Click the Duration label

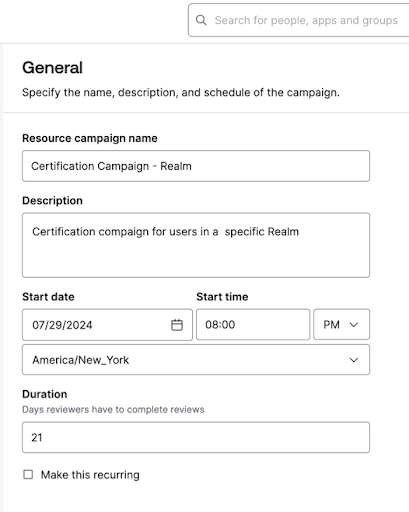tap(45, 394)
